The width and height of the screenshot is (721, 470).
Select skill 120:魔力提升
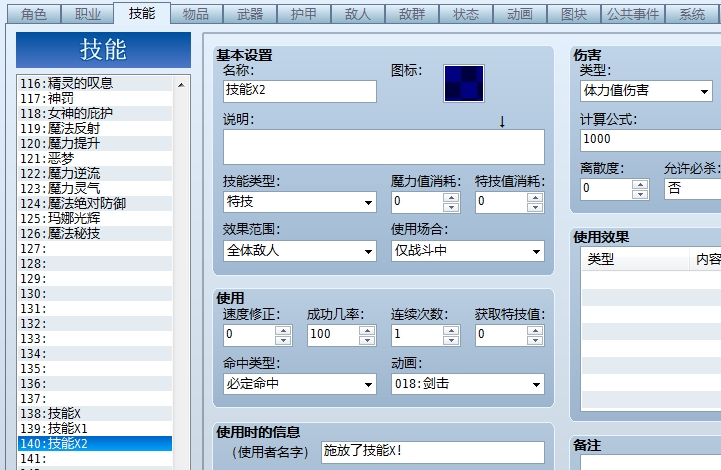(x=95, y=143)
